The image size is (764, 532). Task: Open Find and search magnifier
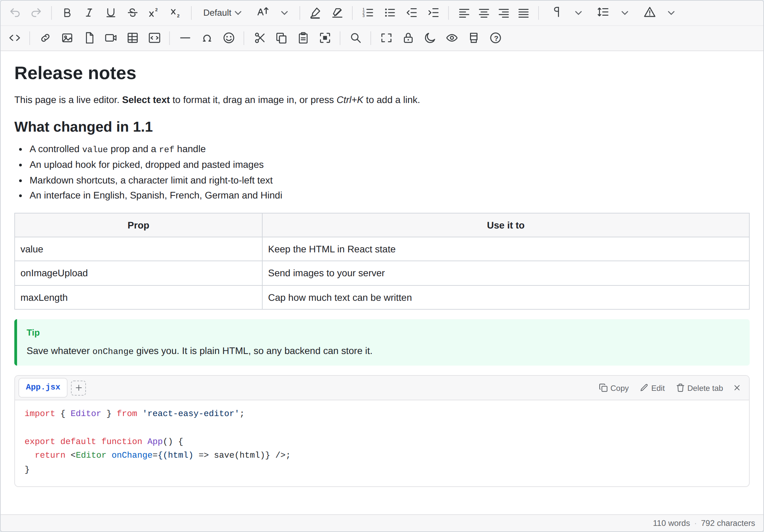coord(355,38)
